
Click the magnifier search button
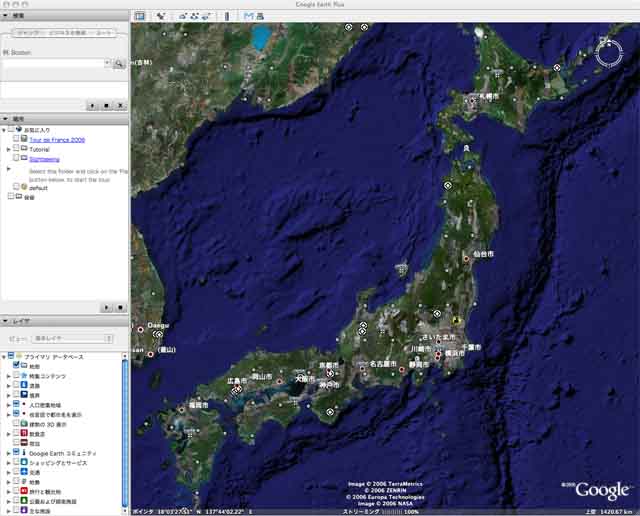click(118, 64)
